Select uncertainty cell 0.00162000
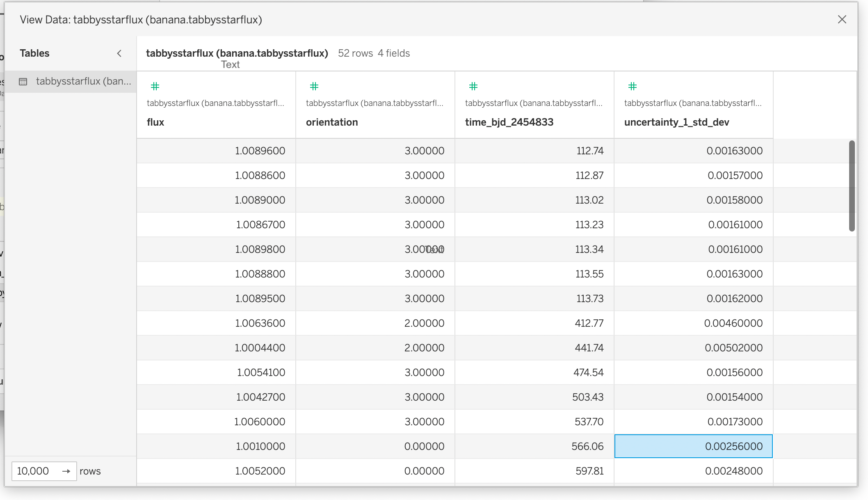The width and height of the screenshot is (868, 500). (x=694, y=299)
